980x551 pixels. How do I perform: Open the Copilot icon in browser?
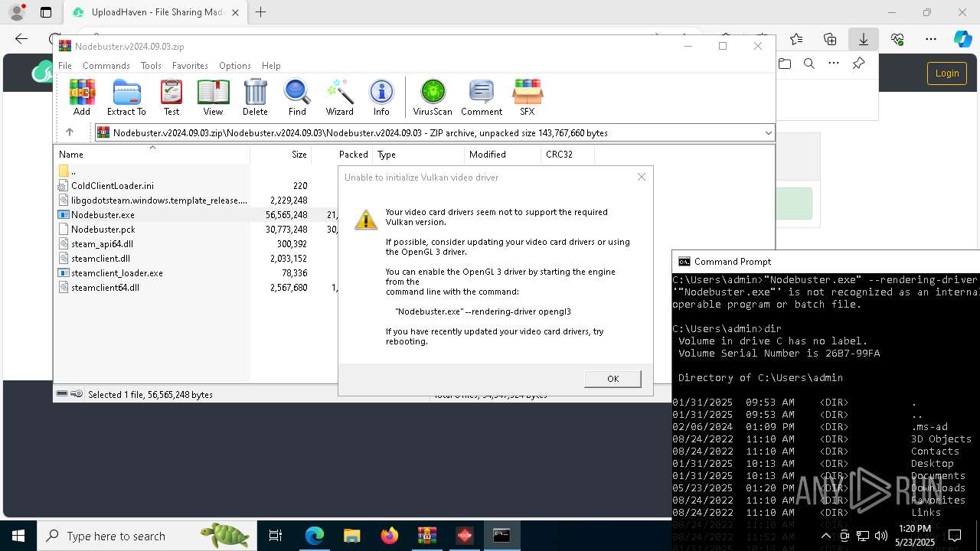point(962,38)
